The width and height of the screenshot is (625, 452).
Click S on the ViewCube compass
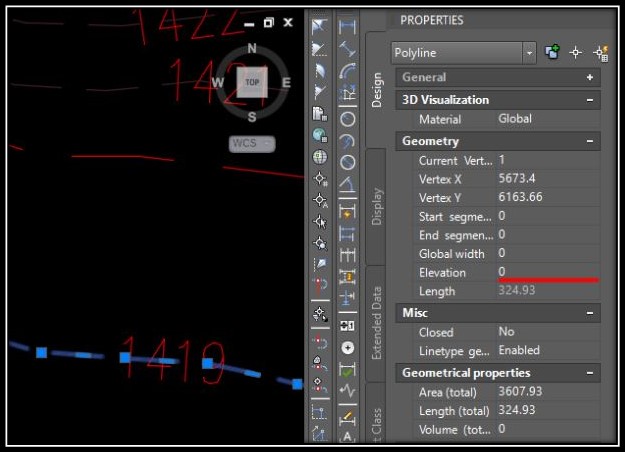click(x=252, y=117)
